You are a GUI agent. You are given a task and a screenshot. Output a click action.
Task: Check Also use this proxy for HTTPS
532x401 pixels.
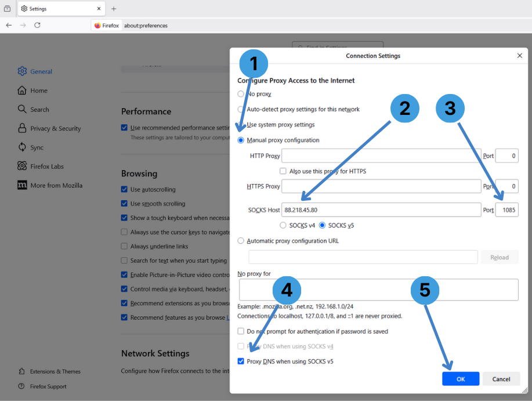click(283, 171)
